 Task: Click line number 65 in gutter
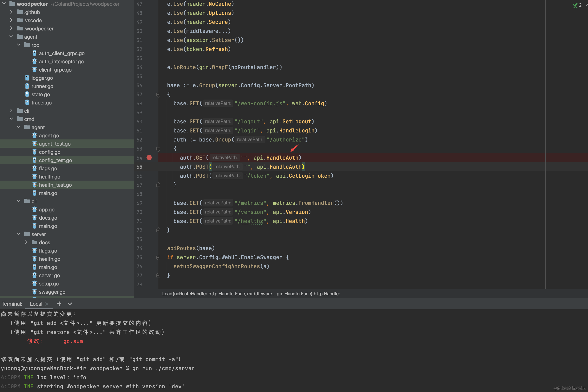[139, 167]
